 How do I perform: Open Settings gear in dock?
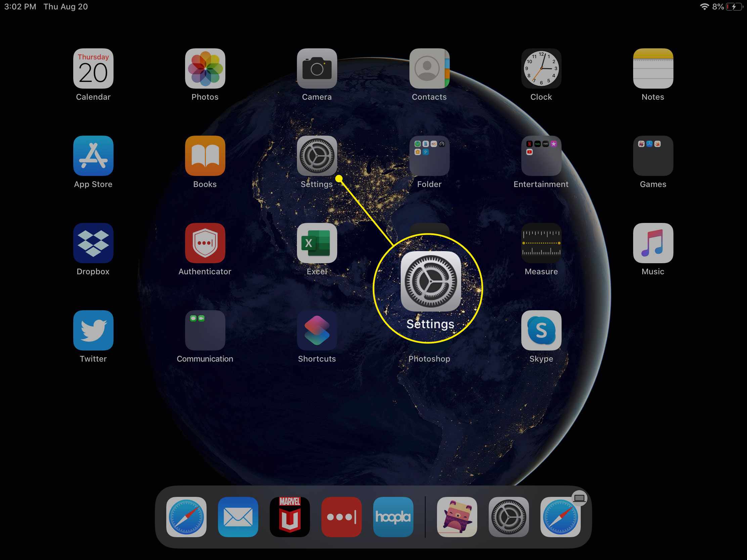[508, 516]
